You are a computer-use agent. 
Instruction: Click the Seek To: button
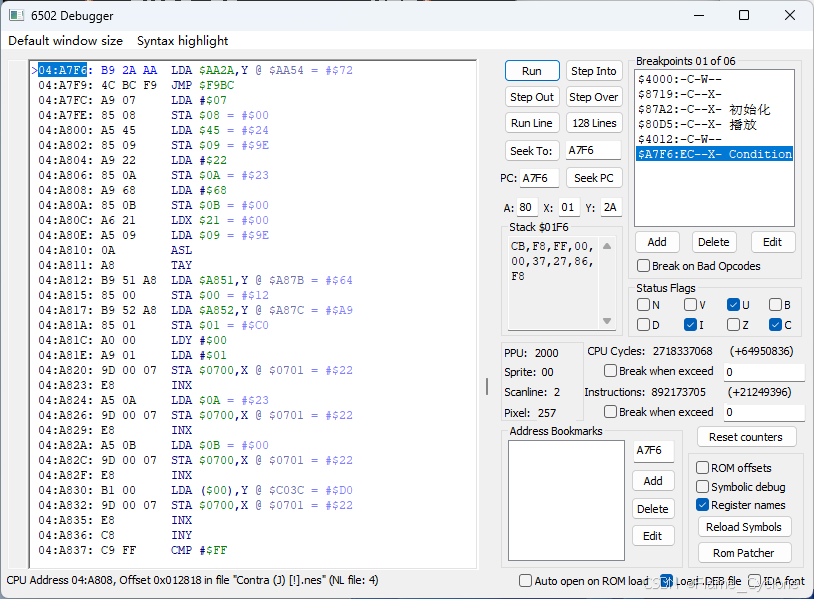click(532, 151)
